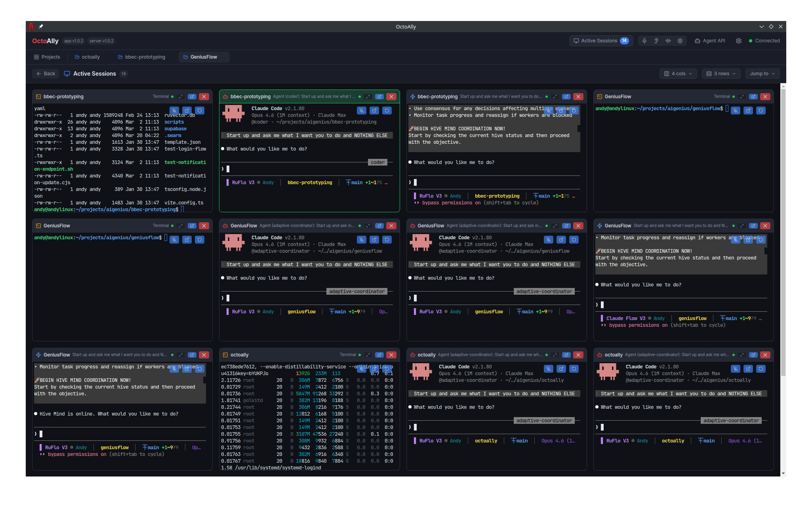Viewport: 812px width, 507px height.
Task: Click the audio waveform icon in the header
Action: tap(668, 41)
